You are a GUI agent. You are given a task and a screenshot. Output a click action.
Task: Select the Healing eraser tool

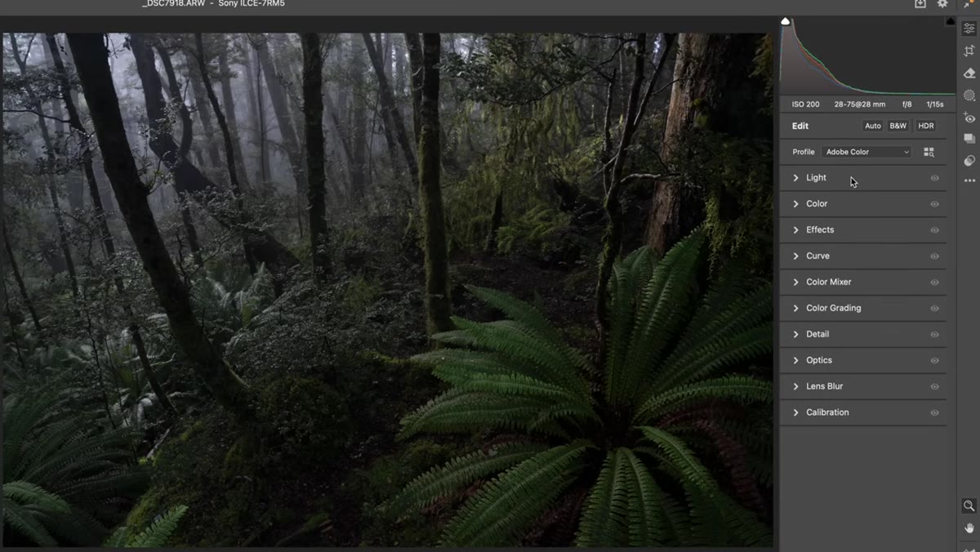tap(969, 73)
